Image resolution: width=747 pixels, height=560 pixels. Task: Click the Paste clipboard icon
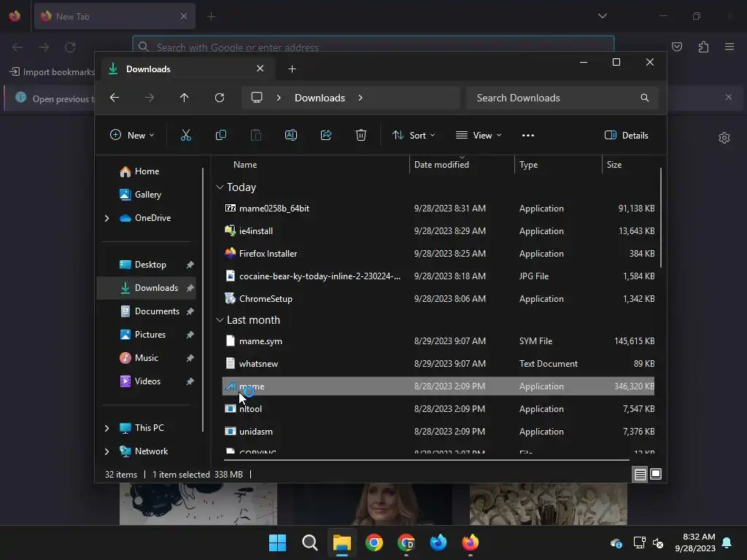(x=256, y=135)
